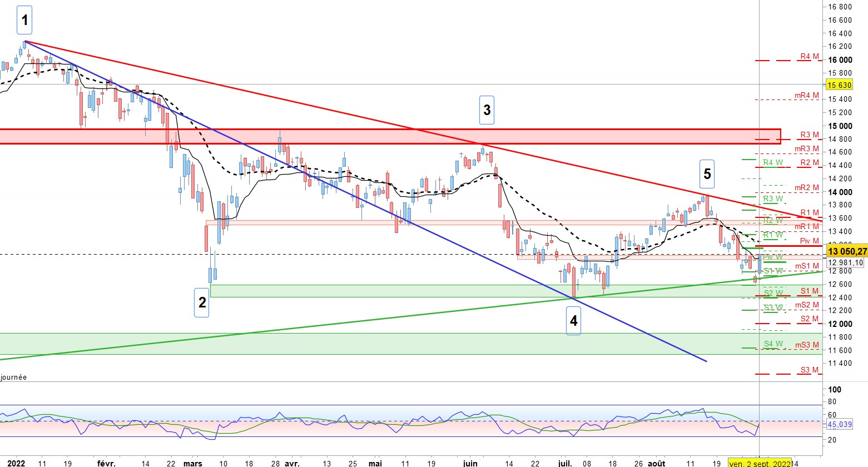Click the févr. month label
Screen dimensions: 868x467
point(106,463)
